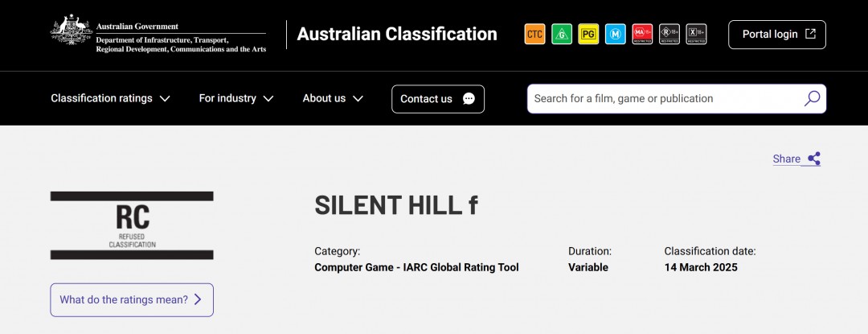Click the RC Refused Classification badge
Image resolution: width=868 pixels, height=334 pixels.
pos(132,225)
